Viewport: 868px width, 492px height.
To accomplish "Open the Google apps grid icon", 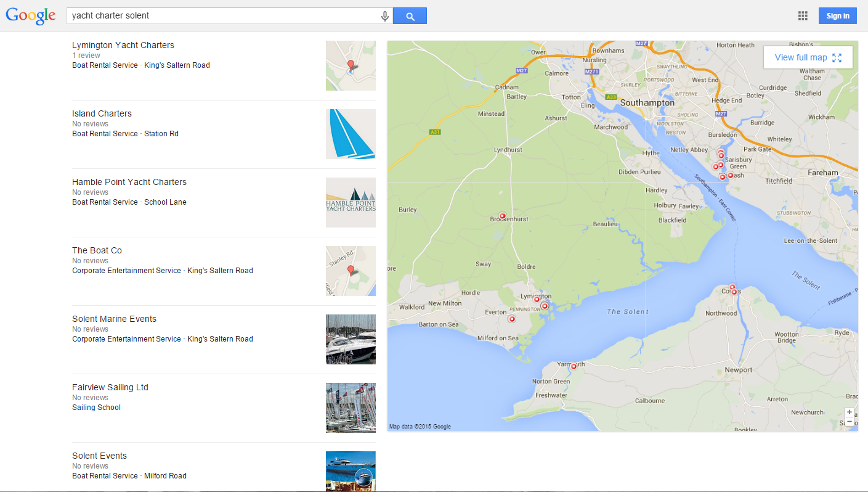I will [x=803, y=16].
